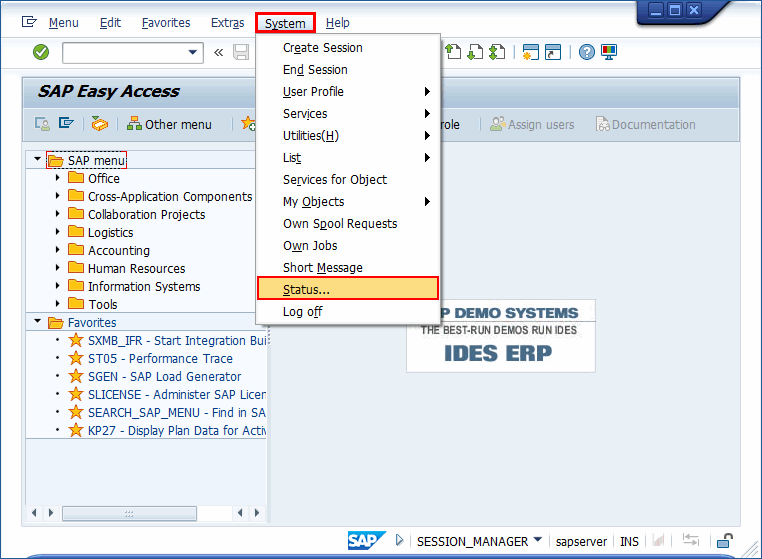Expand the Accounting folder

tap(57, 249)
